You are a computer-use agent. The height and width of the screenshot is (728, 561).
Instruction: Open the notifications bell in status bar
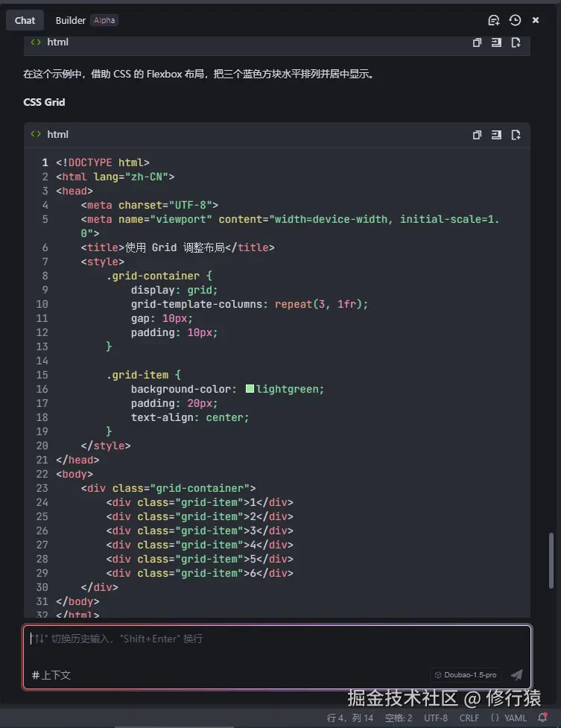tap(542, 718)
